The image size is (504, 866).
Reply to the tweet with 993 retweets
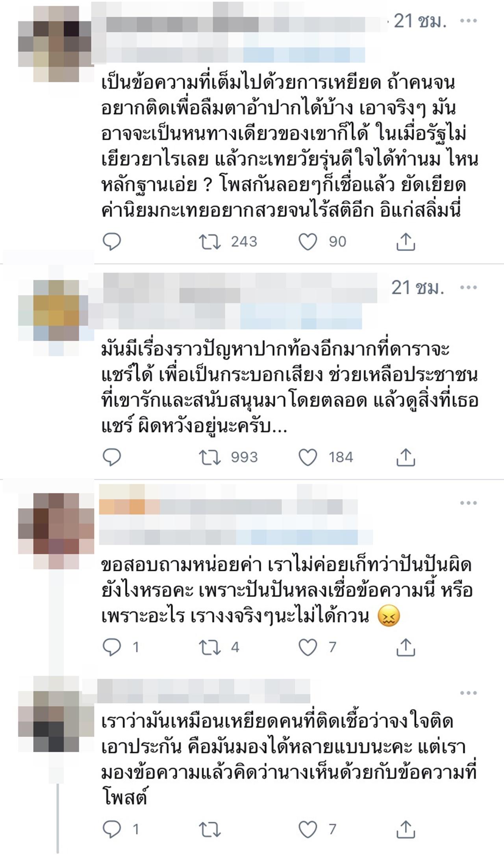click(x=112, y=457)
